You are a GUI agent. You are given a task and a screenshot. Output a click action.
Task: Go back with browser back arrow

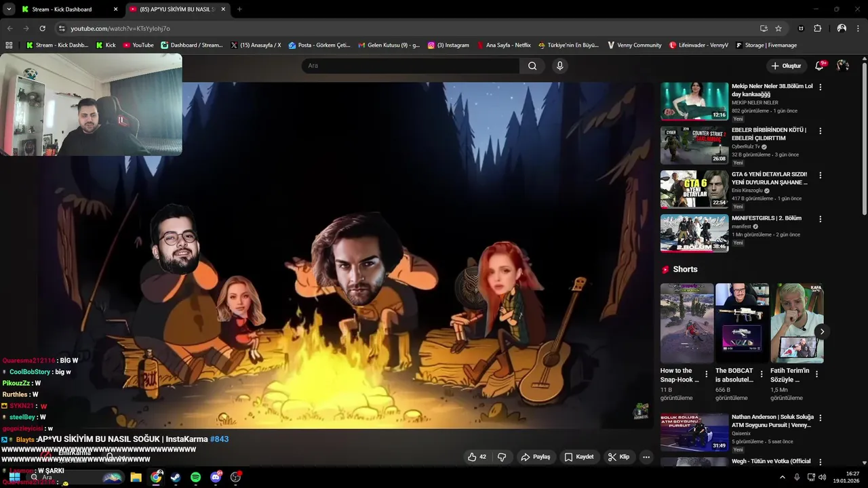(9, 28)
